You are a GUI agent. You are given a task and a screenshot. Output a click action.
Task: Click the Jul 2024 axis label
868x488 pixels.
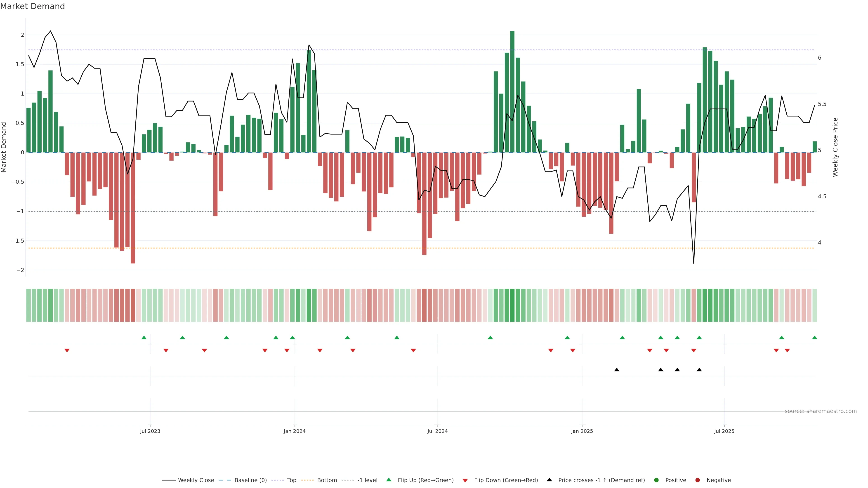point(437,432)
